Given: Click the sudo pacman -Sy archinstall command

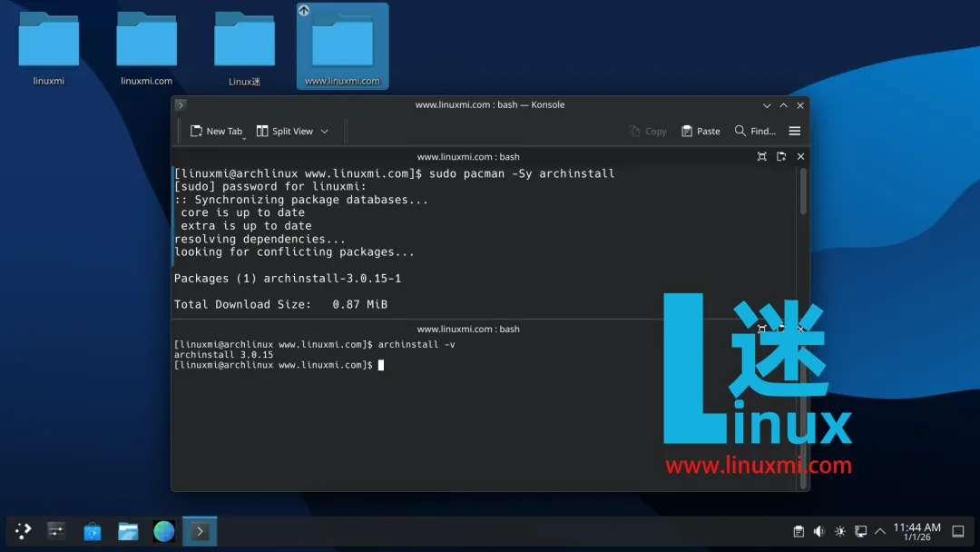Looking at the screenshot, I should tap(522, 173).
